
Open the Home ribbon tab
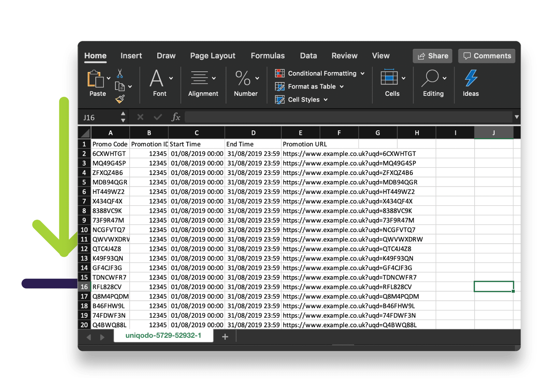[x=95, y=56]
